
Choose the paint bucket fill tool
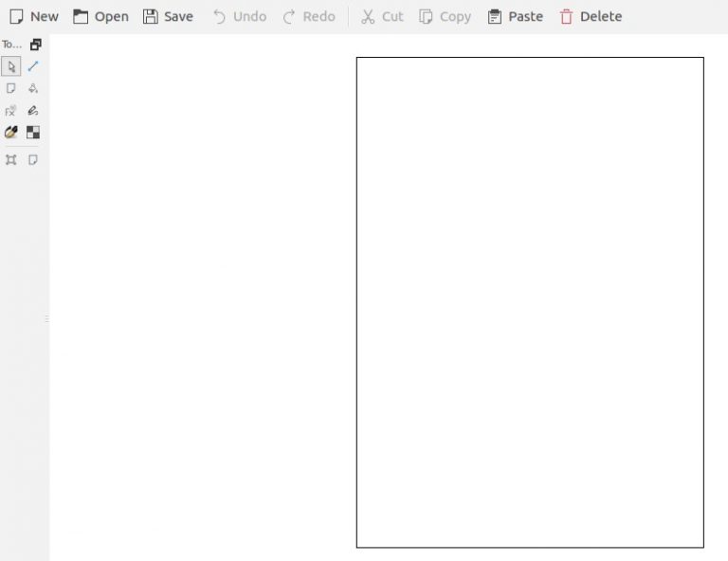pos(33,88)
